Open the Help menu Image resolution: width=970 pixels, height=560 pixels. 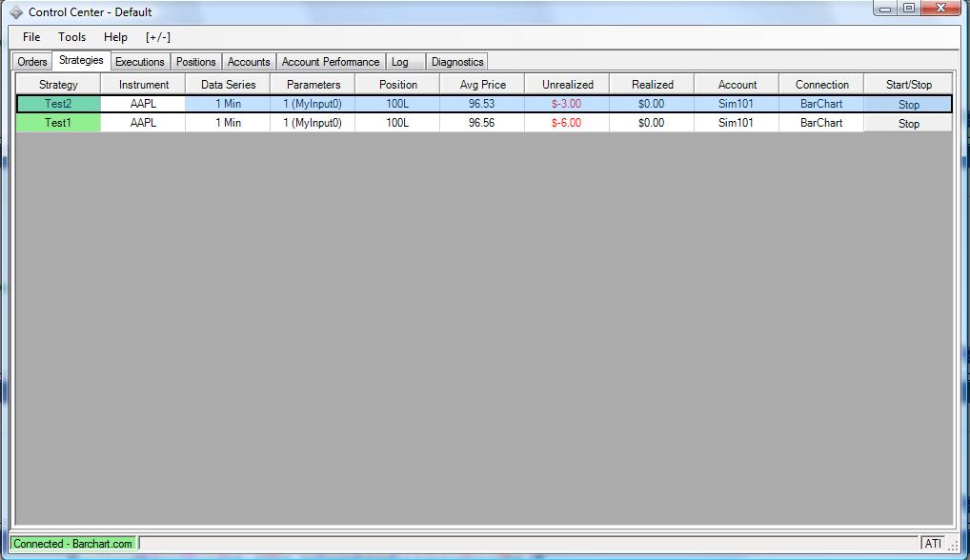(115, 37)
